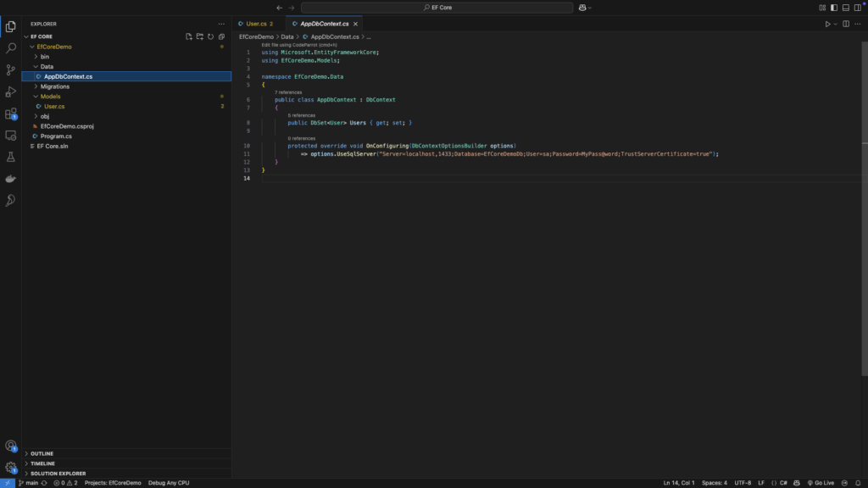Click UTF-8 encoding in status bar
This screenshot has height=488, width=868.
pyautogui.click(x=743, y=483)
